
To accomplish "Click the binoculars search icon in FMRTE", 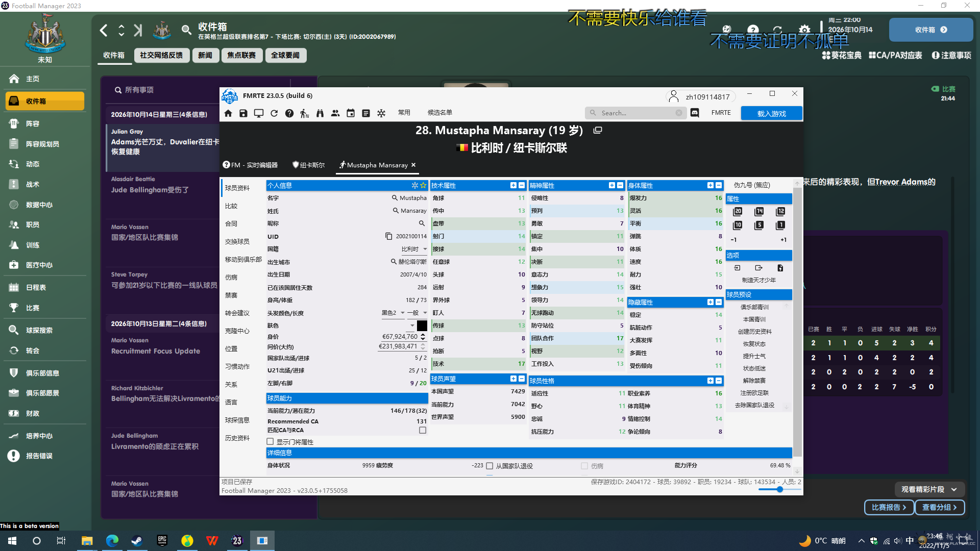I will point(320,113).
